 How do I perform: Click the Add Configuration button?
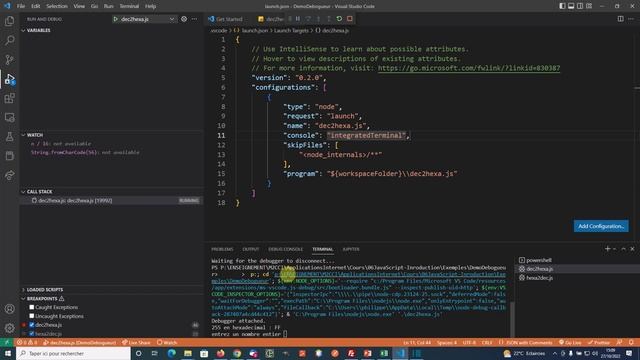tap(601, 226)
